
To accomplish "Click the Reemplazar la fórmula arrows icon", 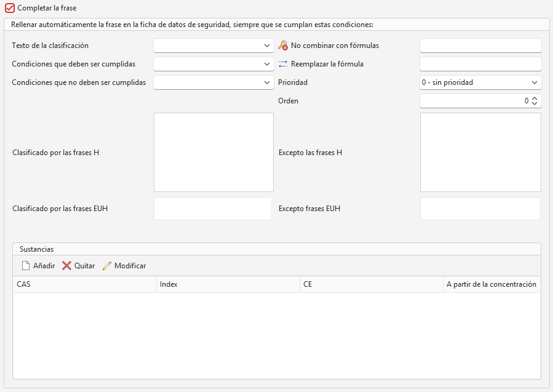I will pyautogui.click(x=283, y=64).
